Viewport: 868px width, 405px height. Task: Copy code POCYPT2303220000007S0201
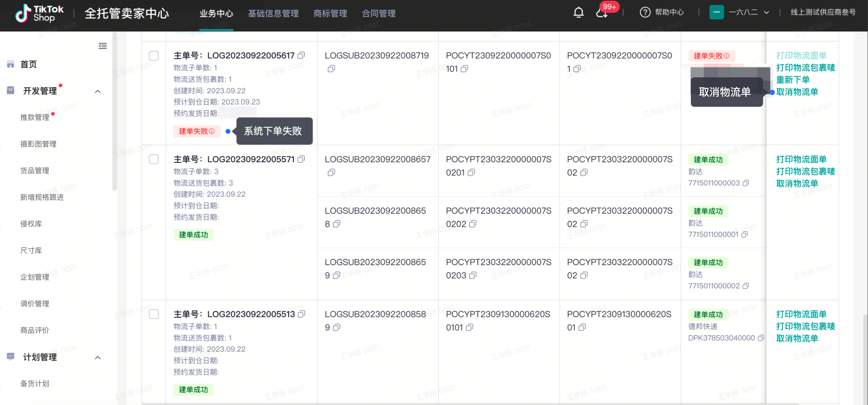coord(471,172)
